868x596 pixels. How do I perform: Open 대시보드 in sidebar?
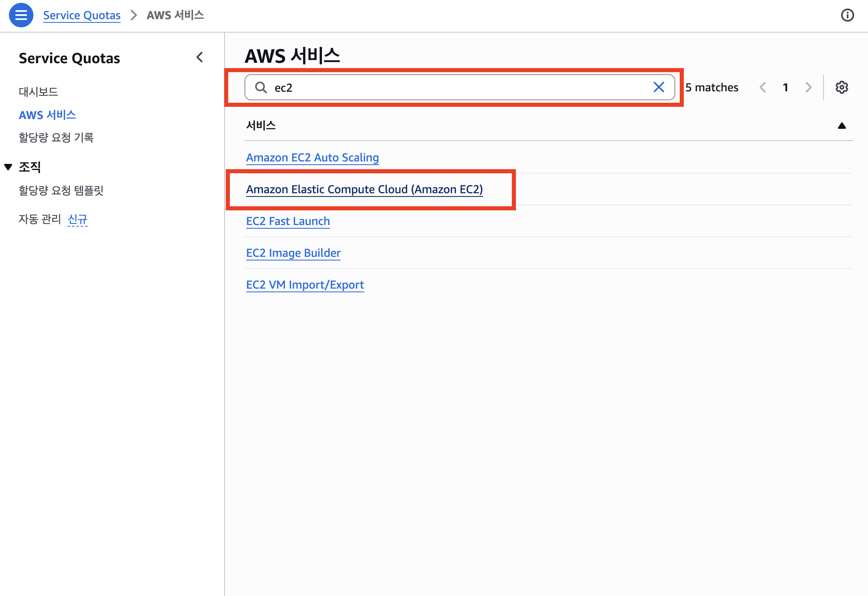point(38,92)
